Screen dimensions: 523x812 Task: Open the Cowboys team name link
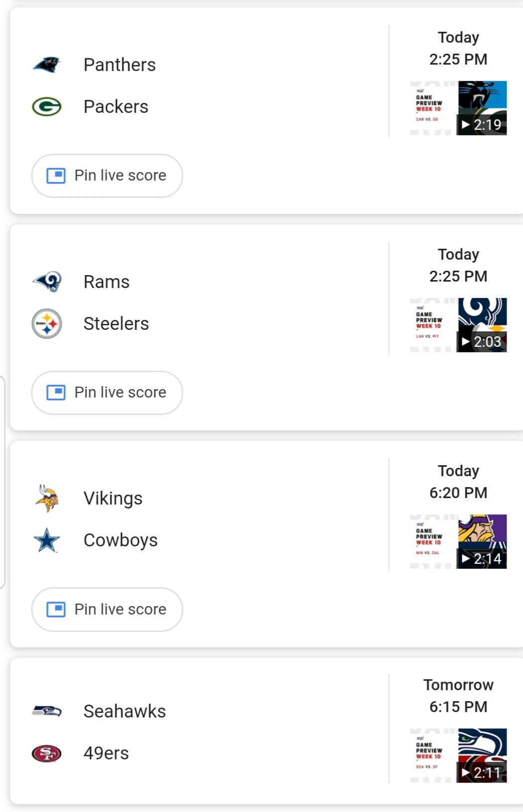[x=120, y=540]
